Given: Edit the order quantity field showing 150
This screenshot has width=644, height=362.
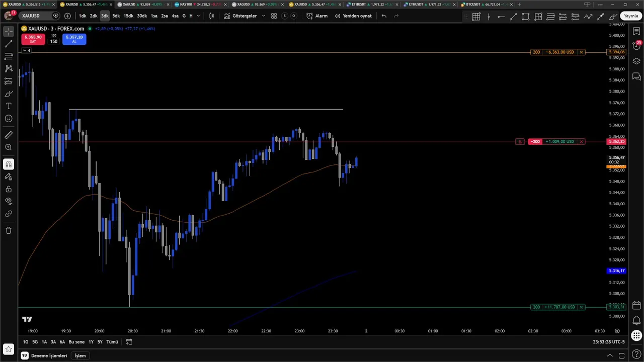Looking at the screenshot, I should [53, 41].
